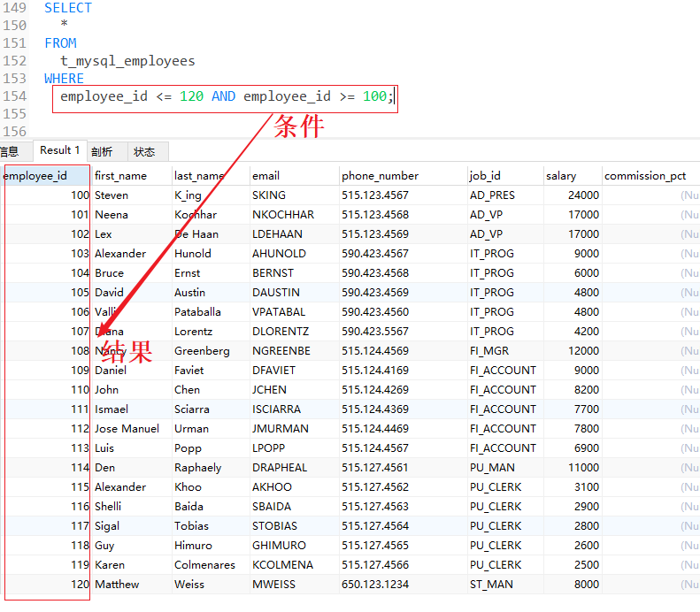Image resolution: width=700 pixels, height=612 pixels.
Task: Select the cell with email NKOCHHAR
Action: (x=294, y=215)
